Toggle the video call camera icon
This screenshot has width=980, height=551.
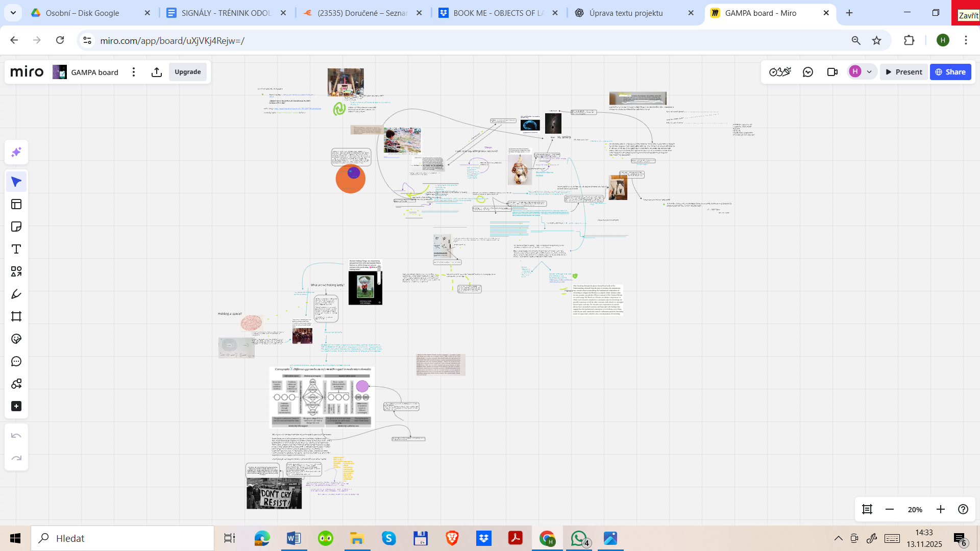tap(832, 72)
